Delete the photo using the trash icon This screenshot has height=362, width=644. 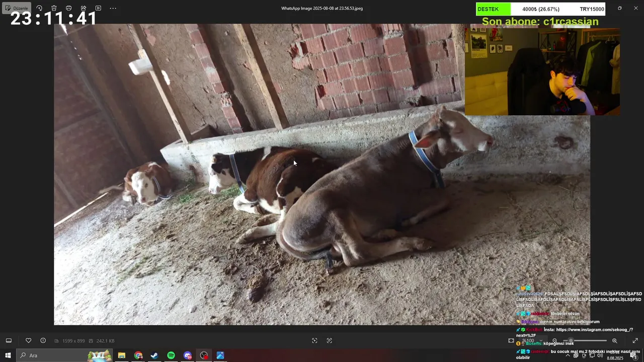(54, 8)
